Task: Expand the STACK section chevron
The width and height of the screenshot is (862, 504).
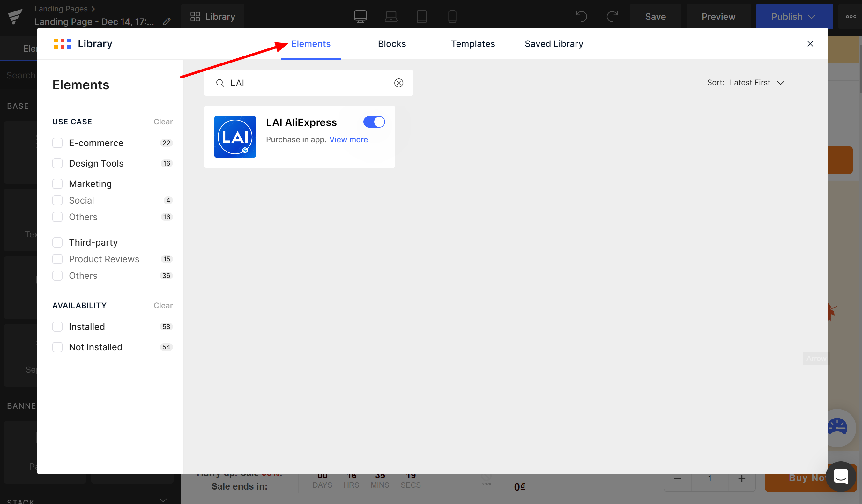Action: [164, 500]
